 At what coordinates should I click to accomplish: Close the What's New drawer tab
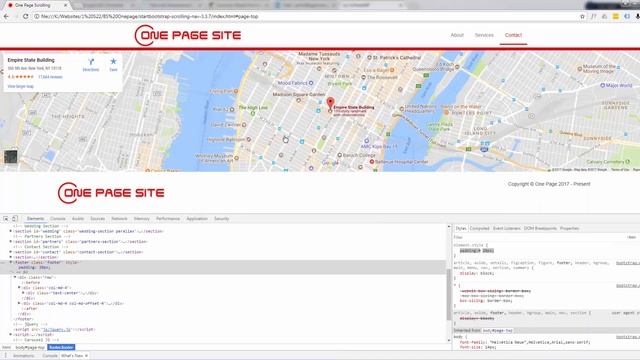[x=86, y=356]
